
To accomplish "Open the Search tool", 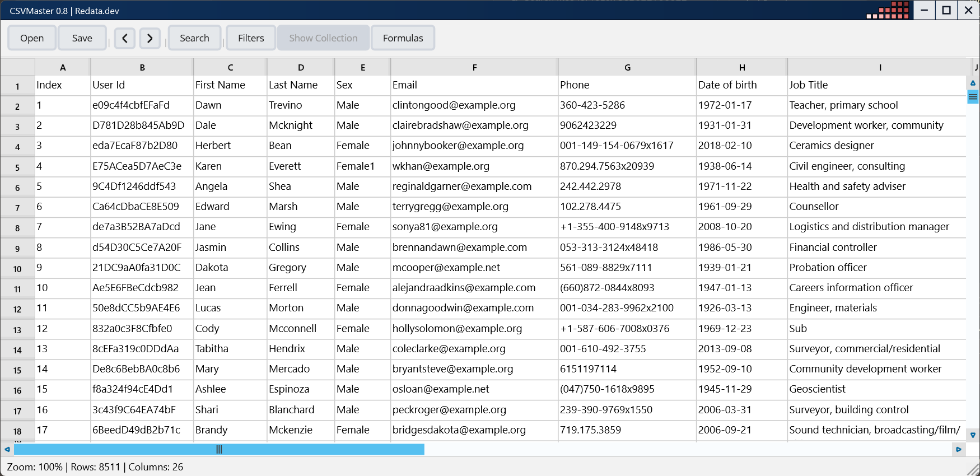I will pos(194,38).
